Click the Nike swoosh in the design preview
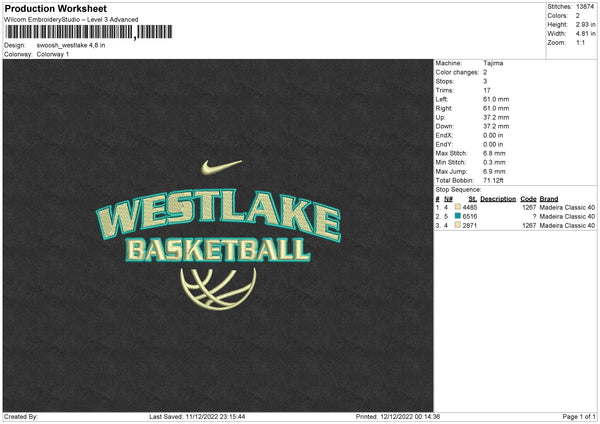The height and width of the screenshot is (424, 600). 221,167
